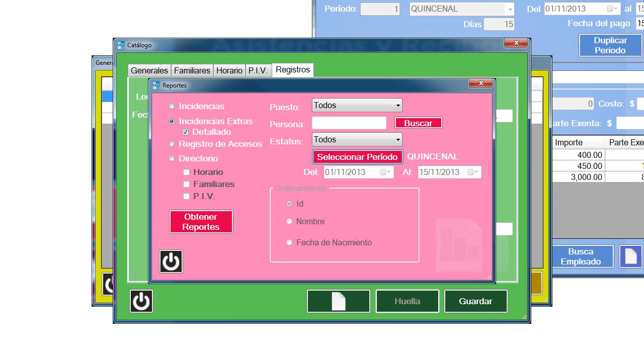
Task: Select the Incidencias Extras radio button
Action: [172, 121]
